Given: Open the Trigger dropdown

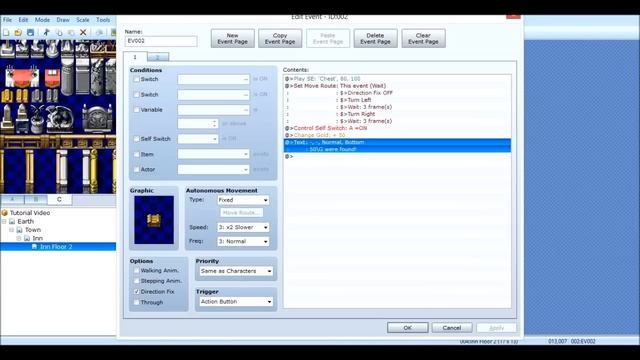Looking at the screenshot, I should (x=236, y=302).
